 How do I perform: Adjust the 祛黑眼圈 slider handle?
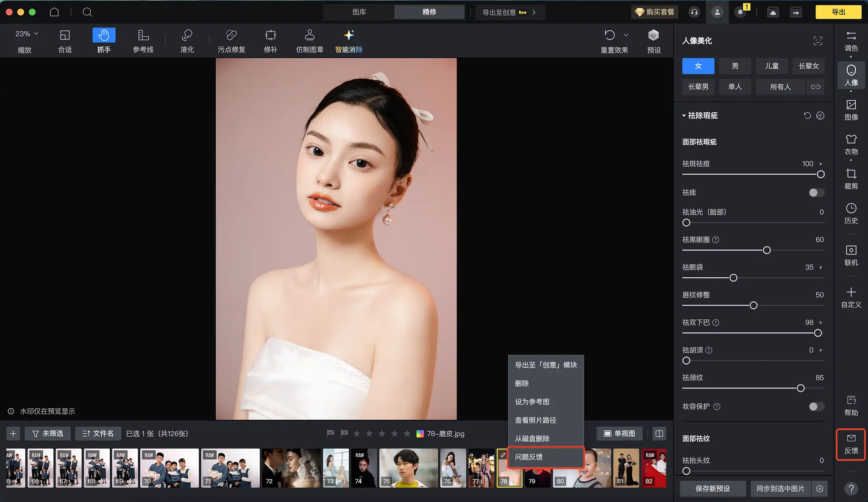[767, 251]
